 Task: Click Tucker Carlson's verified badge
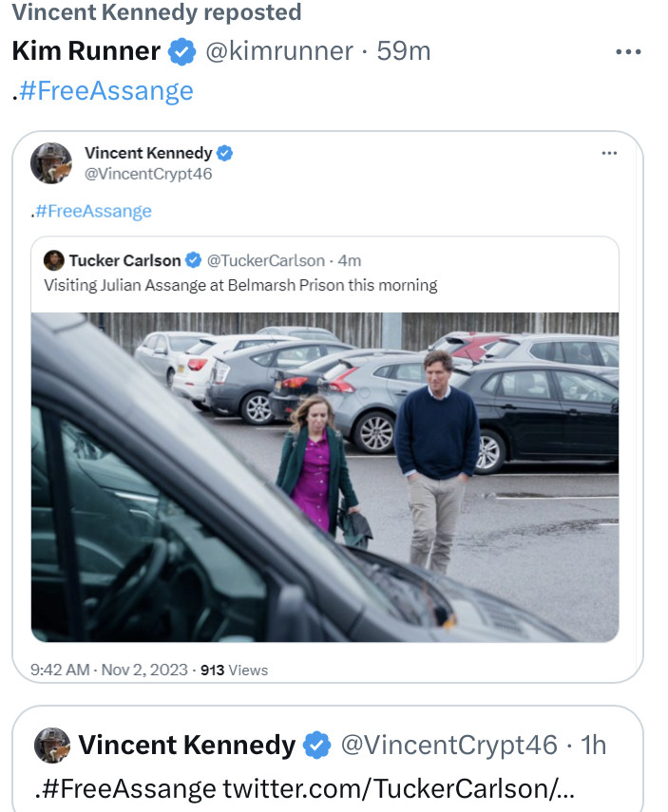[x=193, y=260]
